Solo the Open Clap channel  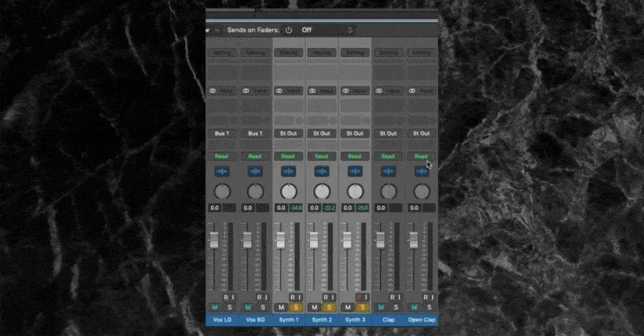tap(429, 307)
